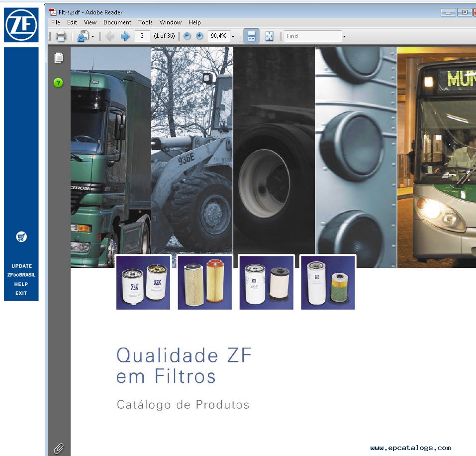The width and height of the screenshot is (476, 456).
Task: Click the (1 of 36) page count text
Action: point(164,36)
